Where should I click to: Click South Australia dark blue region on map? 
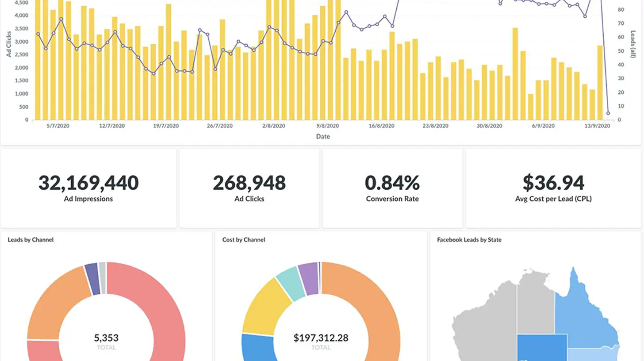[x=542, y=348]
